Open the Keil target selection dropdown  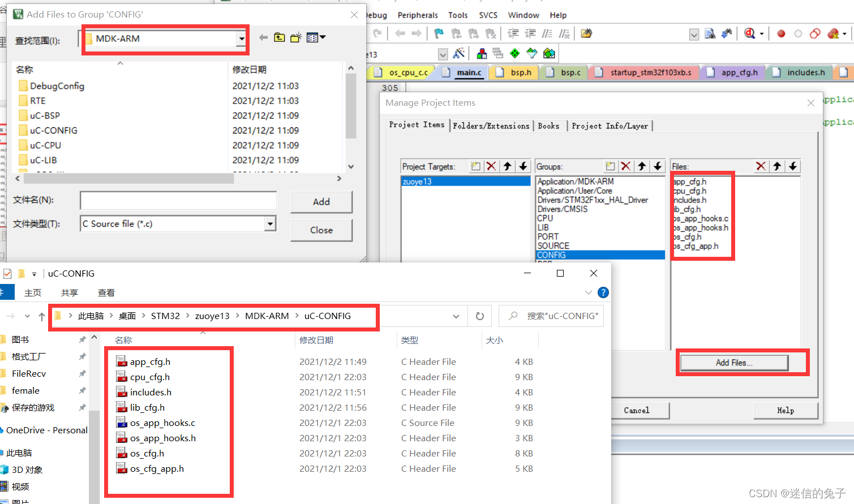click(443, 54)
